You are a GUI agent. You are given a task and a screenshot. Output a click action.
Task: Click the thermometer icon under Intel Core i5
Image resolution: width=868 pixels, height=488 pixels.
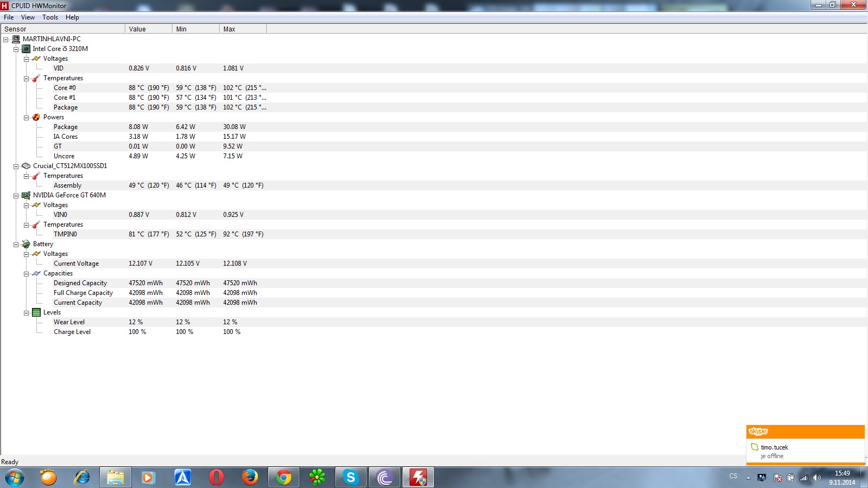36,78
